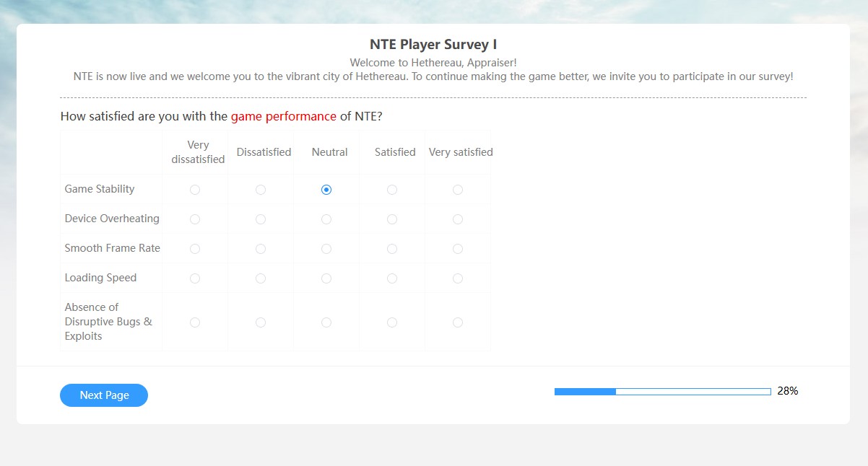Image resolution: width=868 pixels, height=466 pixels.
Task: Click the 'NTE Player Survey I' title
Action: [433, 45]
